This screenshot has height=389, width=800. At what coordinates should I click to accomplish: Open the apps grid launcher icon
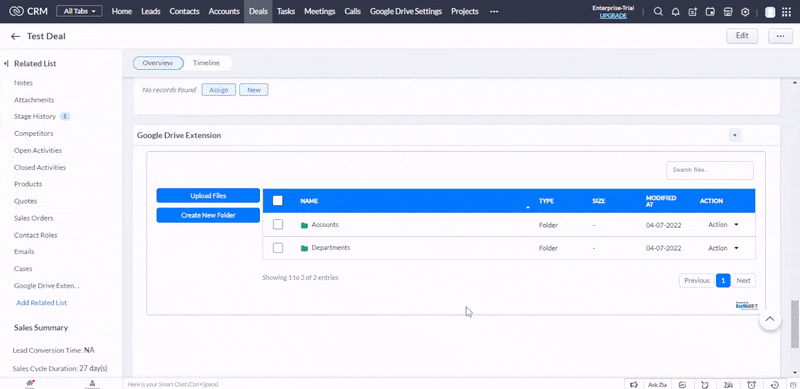(786, 12)
